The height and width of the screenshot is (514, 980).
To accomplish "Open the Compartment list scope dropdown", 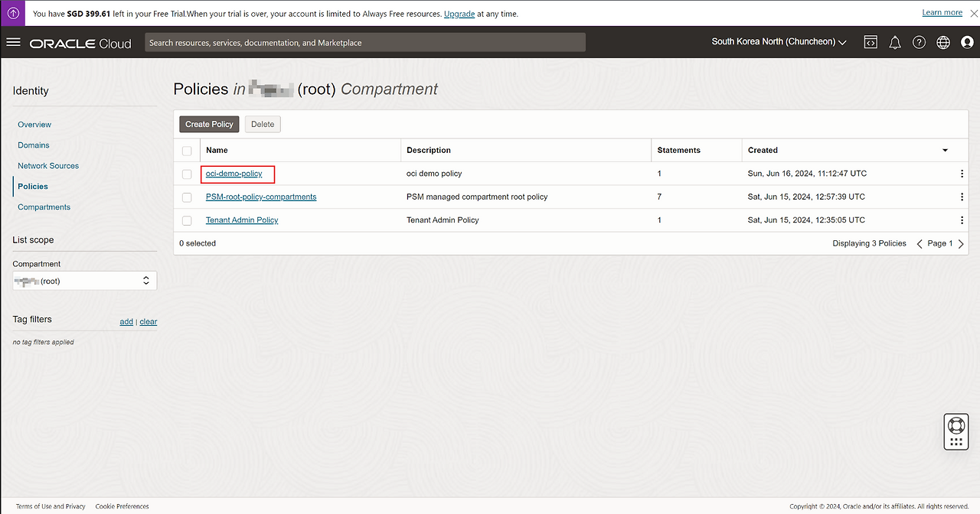I will 84,281.
